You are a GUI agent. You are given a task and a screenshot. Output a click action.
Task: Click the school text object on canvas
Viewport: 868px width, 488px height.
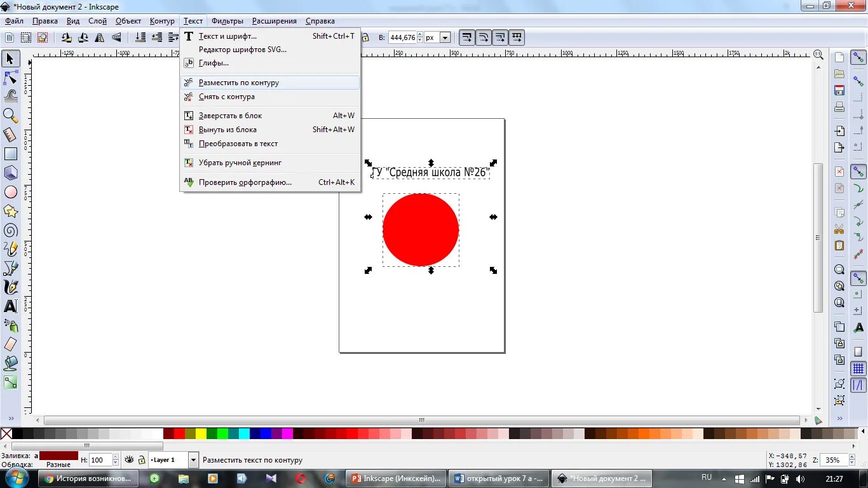click(431, 172)
